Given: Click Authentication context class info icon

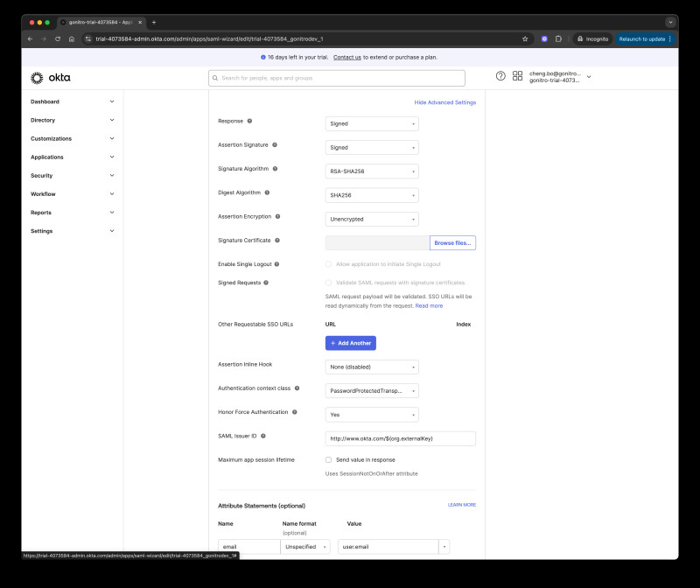Looking at the screenshot, I should click(x=297, y=388).
